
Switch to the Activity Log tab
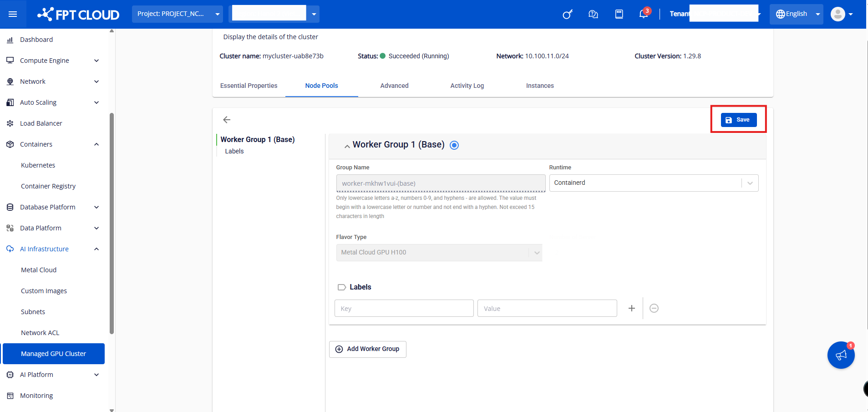(x=467, y=86)
